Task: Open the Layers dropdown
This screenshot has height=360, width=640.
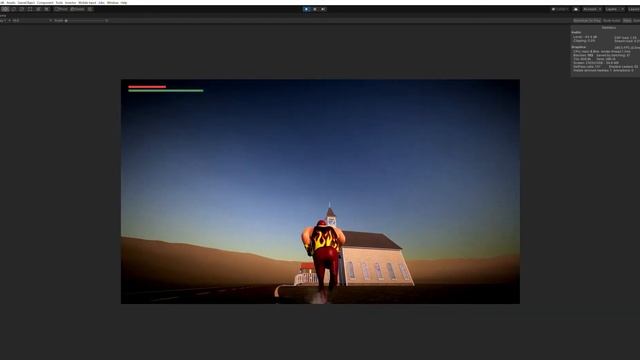Action: tap(614, 9)
